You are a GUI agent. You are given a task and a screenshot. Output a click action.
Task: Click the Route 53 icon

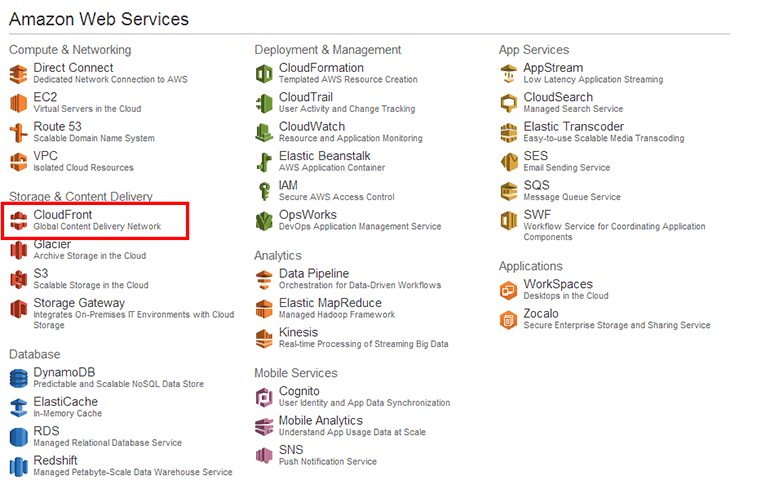pyautogui.click(x=19, y=132)
